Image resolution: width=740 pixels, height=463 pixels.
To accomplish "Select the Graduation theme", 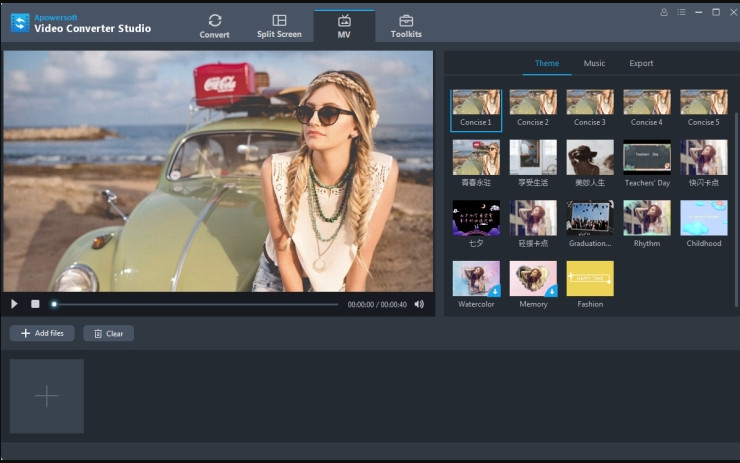I will tap(590, 224).
